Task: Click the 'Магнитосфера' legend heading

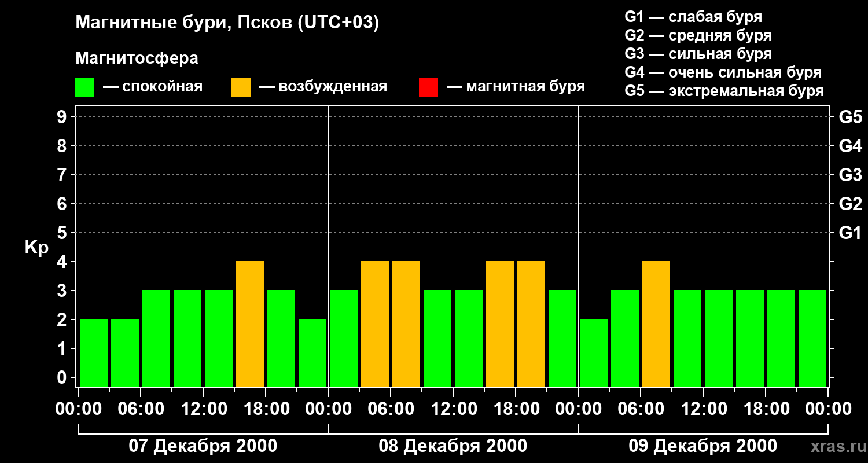Action: (137, 58)
